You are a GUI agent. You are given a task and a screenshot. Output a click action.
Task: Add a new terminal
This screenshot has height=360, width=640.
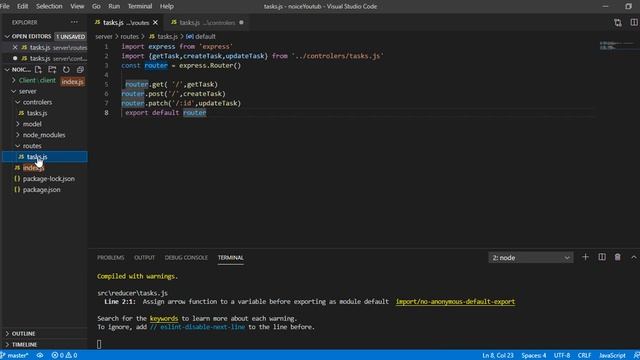click(585, 257)
